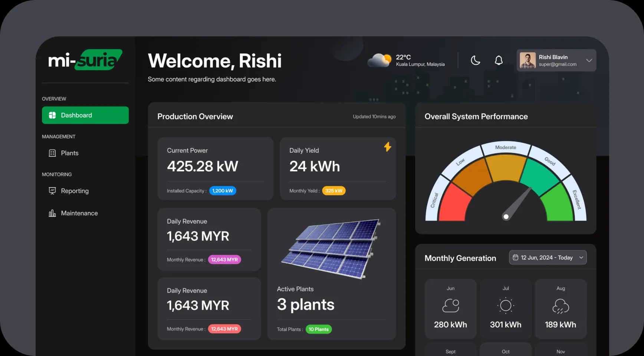Click the weather cloud icon near temperature
The width and height of the screenshot is (644, 356).
379,59
